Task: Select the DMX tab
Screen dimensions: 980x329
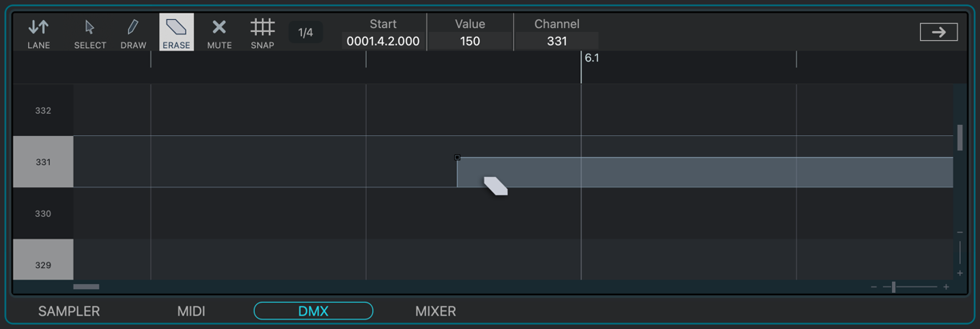Action: pyautogui.click(x=313, y=311)
